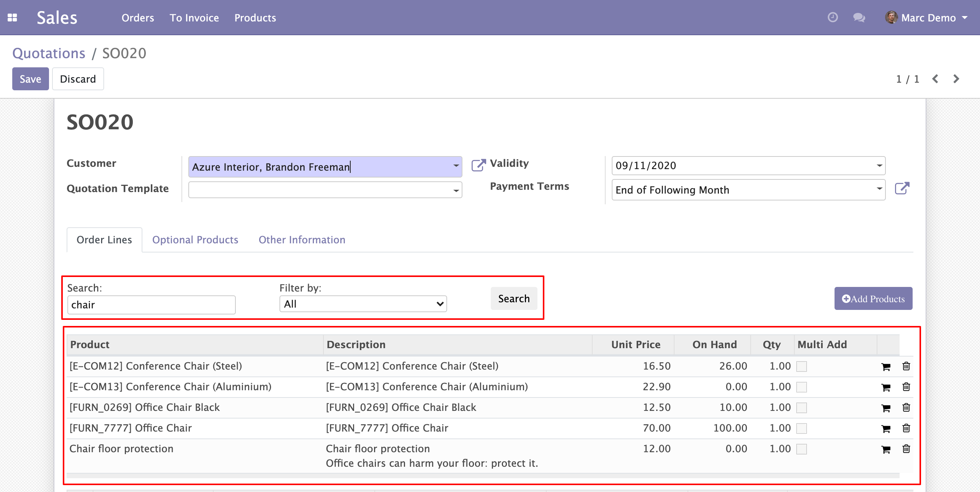Screen dimensions: 980x492
Task: Open the activities clock icon
Action: point(833,18)
